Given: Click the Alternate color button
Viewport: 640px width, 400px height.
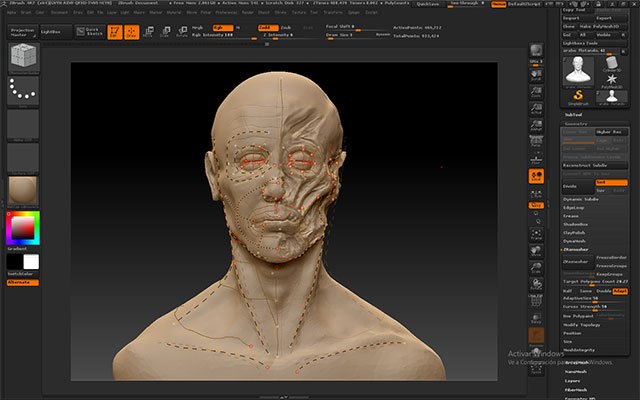Looking at the screenshot, I should (23, 282).
